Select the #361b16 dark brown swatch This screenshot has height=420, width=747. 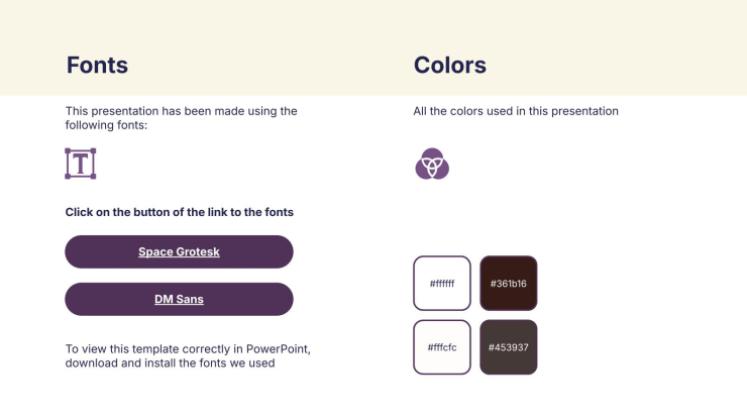point(508,284)
